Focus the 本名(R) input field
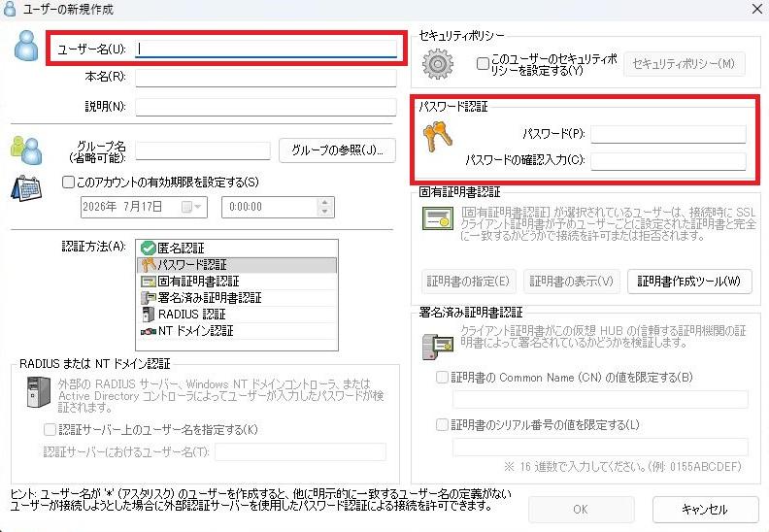 click(266, 78)
